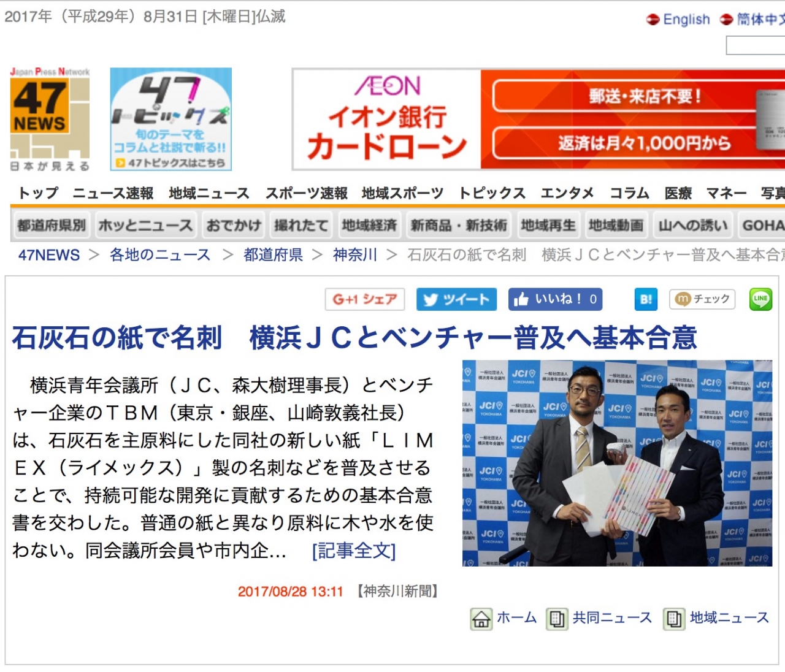Click the article photo of two men
Image resolution: width=785 pixels, height=672 pixels.
616,463
